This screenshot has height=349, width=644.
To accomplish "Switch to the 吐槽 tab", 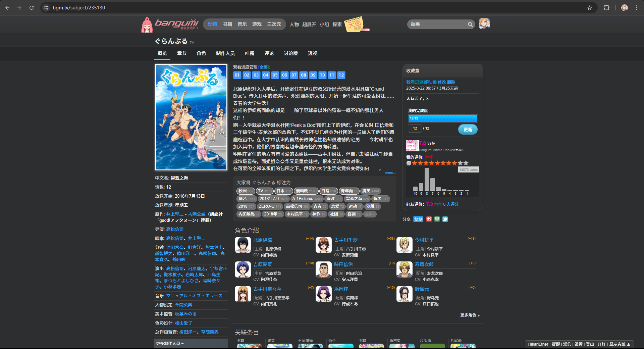I will pyautogui.click(x=250, y=53).
